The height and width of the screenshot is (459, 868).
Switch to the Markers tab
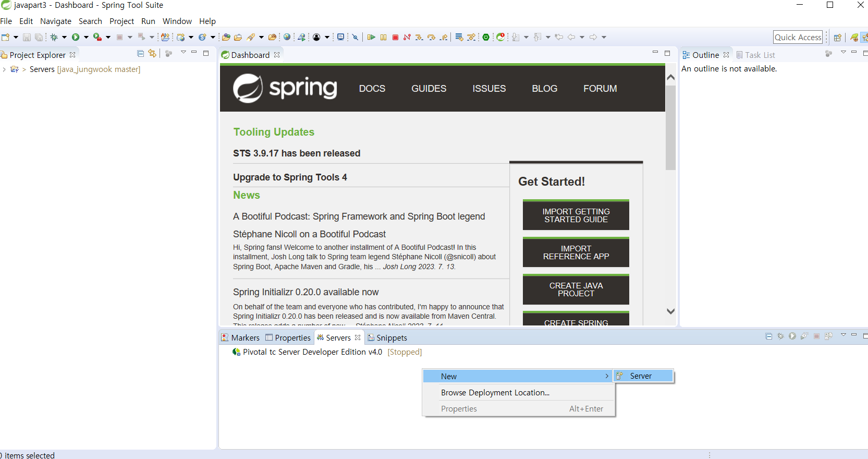point(240,337)
